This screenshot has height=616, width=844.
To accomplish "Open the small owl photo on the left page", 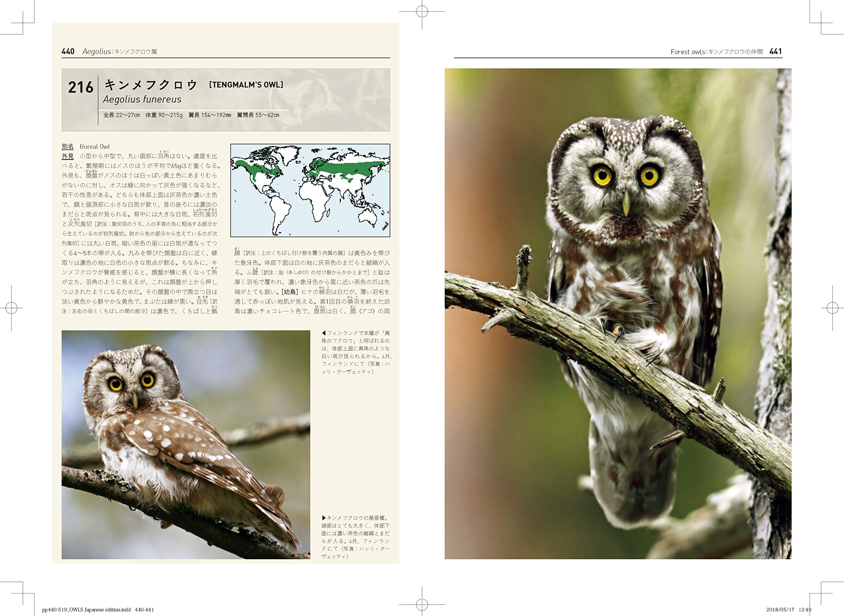I will tap(186, 445).
